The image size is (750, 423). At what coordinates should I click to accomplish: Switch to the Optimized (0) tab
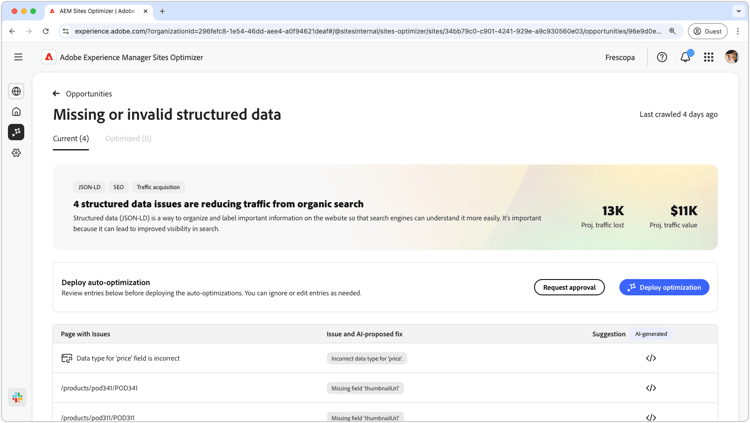tap(128, 139)
